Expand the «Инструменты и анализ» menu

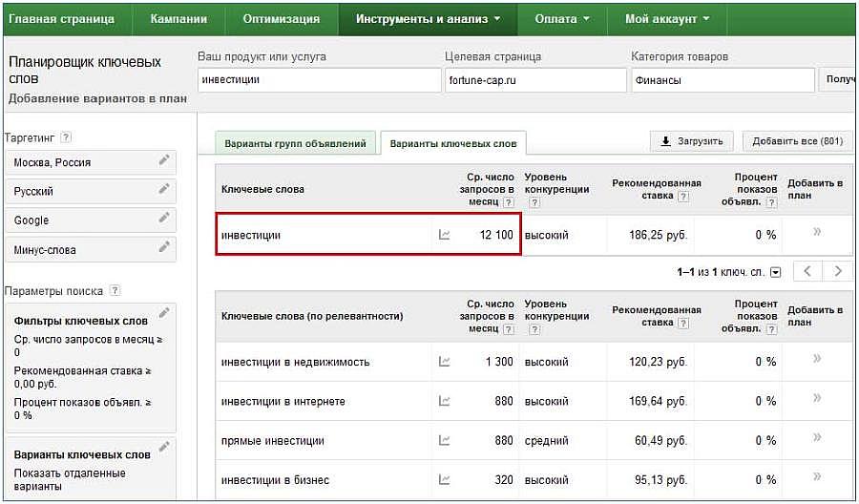coord(429,19)
